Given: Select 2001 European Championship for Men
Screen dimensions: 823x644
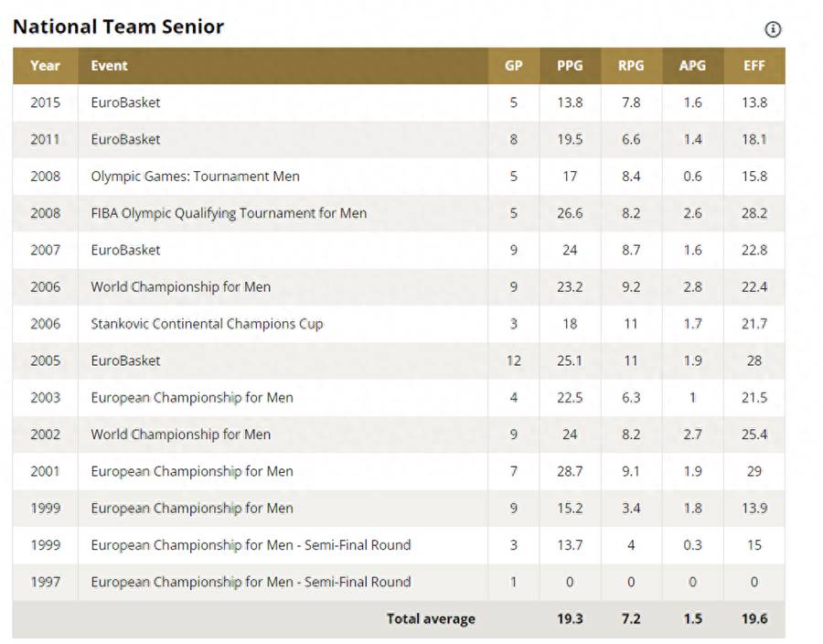Looking at the screenshot, I should [192, 471].
